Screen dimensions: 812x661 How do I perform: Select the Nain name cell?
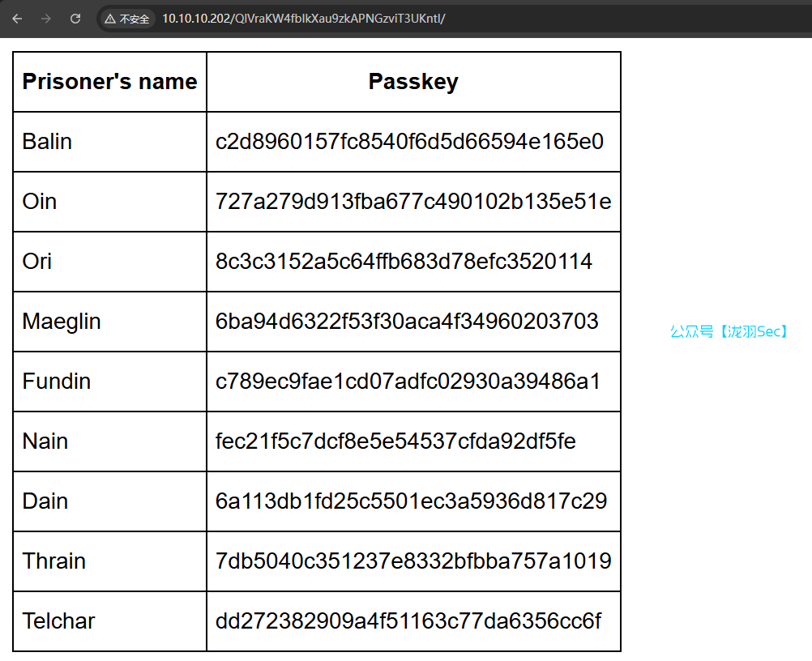tap(45, 441)
